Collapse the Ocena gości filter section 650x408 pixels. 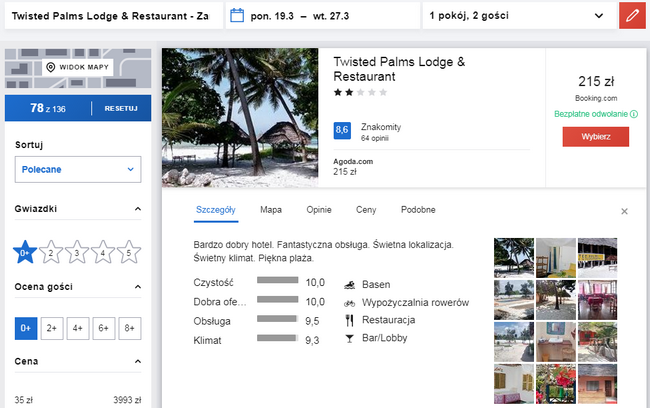pos(138,287)
